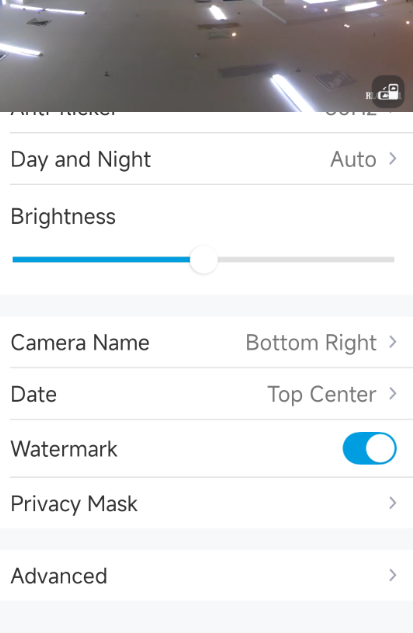Tap the live camera preview image
Image resolution: width=413 pixels, height=633 pixels.
(206, 56)
